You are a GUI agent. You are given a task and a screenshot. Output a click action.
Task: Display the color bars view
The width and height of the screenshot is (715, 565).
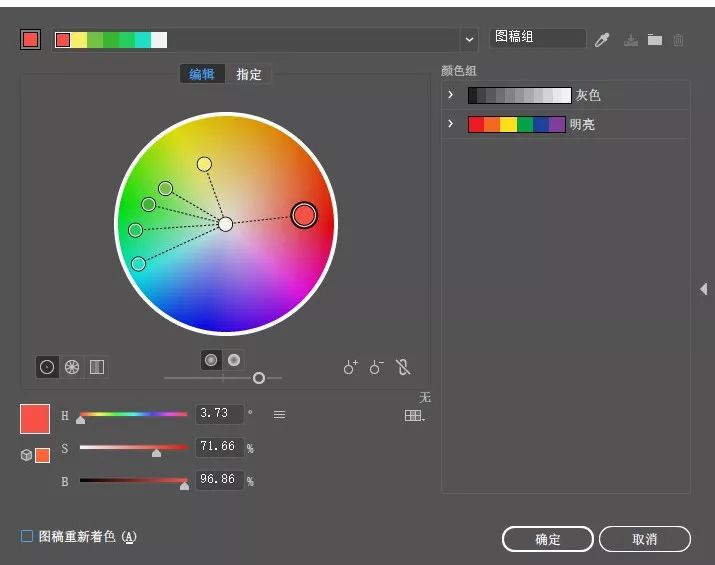[x=97, y=367]
